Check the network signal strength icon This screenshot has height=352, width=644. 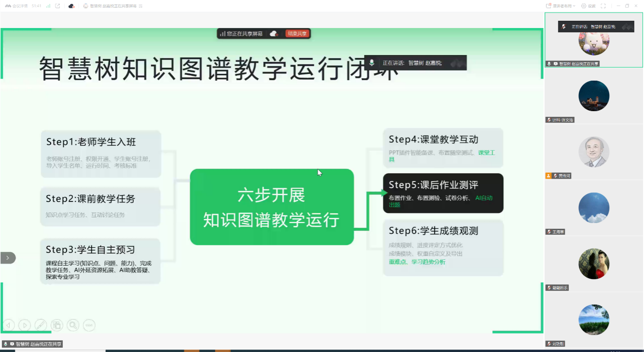tap(48, 6)
